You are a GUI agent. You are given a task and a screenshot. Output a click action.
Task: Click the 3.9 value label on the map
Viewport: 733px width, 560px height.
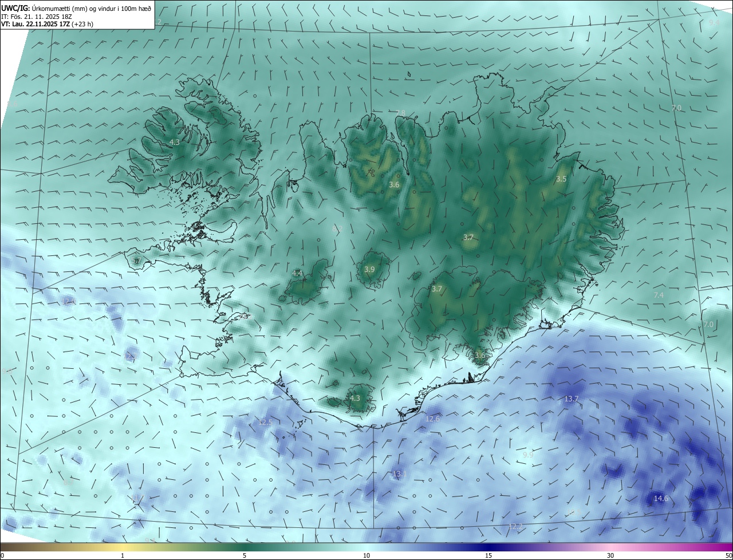[x=369, y=270]
